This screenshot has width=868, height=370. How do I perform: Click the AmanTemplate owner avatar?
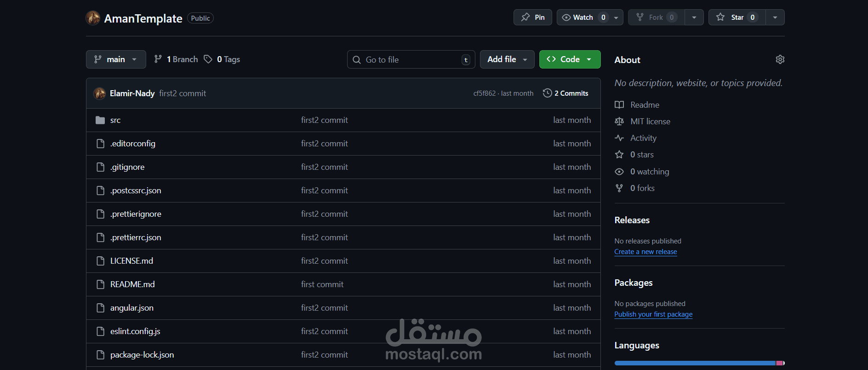pyautogui.click(x=93, y=18)
